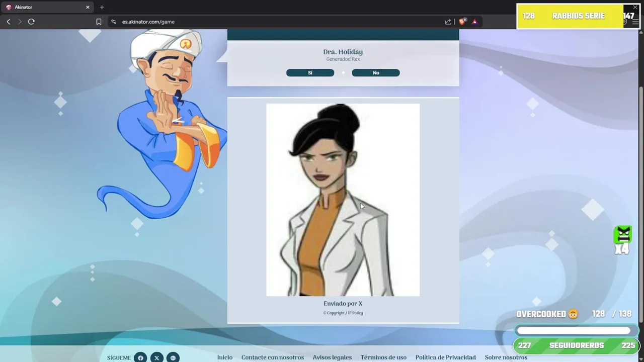
Task: Answer No to the Dra. Holiday guess
Action: tap(376, 73)
